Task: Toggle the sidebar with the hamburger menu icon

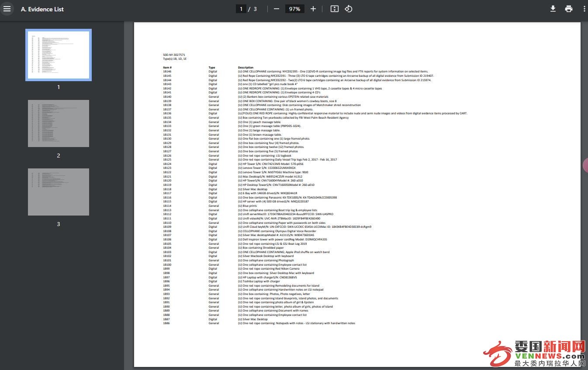Action: 7,9
